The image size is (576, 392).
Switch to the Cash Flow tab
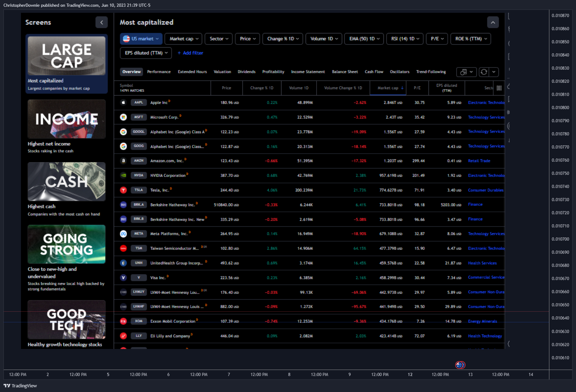pos(374,72)
